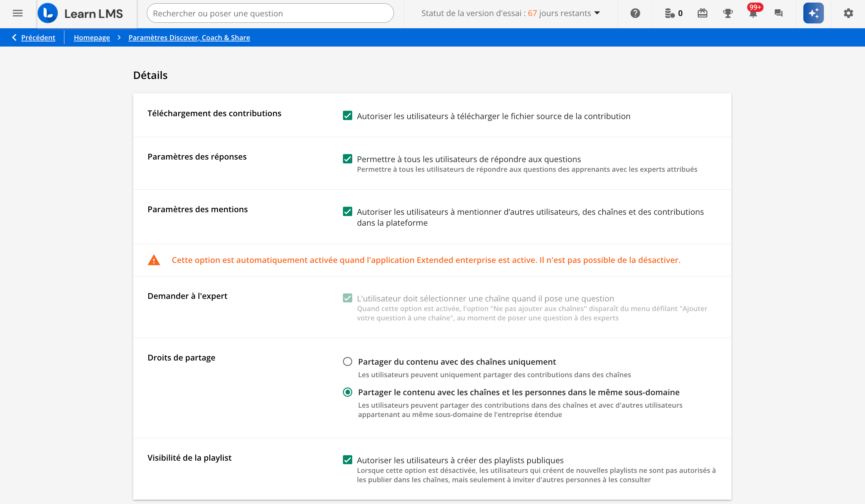Toggle public playlists creation checkbox
Image resolution: width=865 pixels, height=504 pixels.
pyautogui.click(x=347, y=460)
